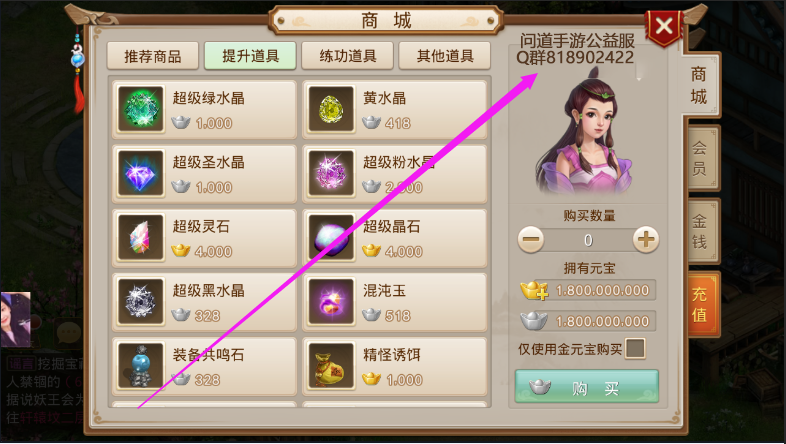Click the green 购买 button
This screenshot has height=444, width=786.
[586, 386]
